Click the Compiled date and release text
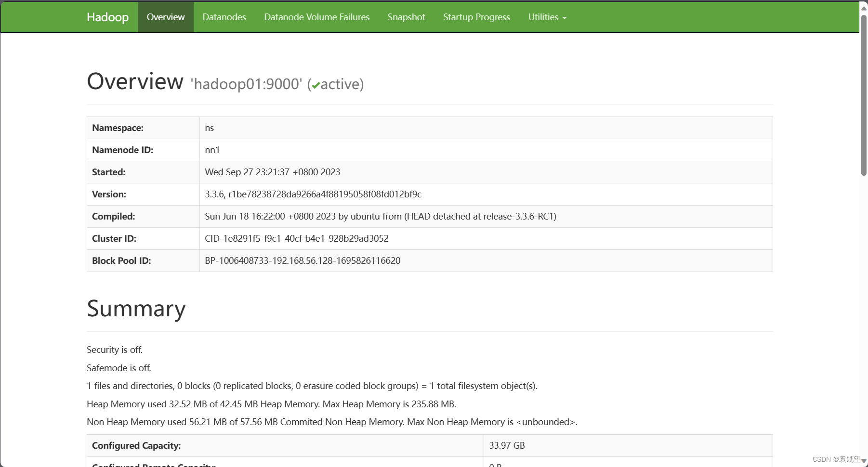868x467 pixels. [x=381, y=217]
